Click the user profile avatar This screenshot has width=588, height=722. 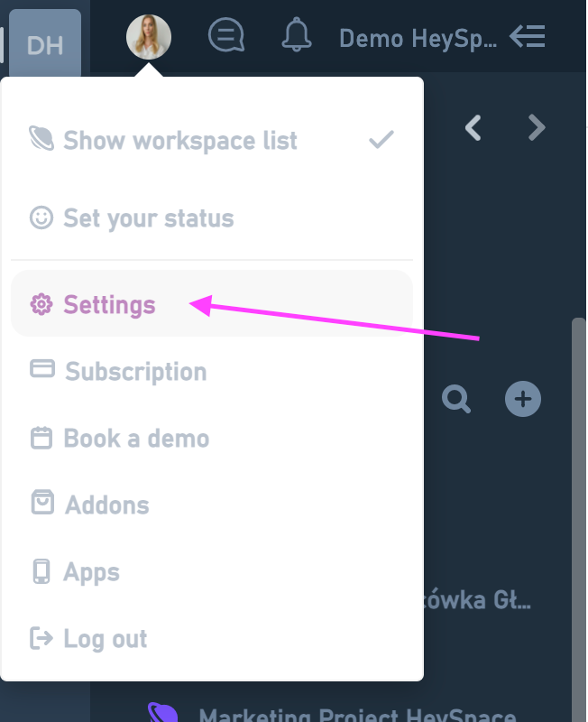(x=149, y=37)
